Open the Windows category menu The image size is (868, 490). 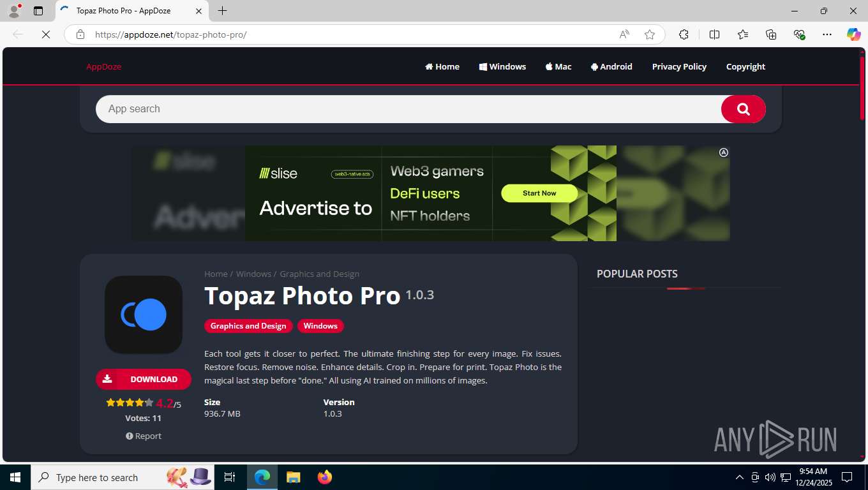click(x=502, y=66)
